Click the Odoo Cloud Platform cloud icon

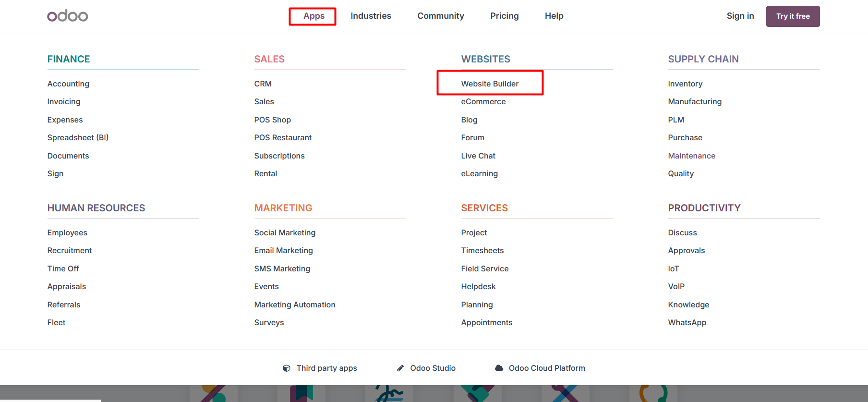coord(499,368)
